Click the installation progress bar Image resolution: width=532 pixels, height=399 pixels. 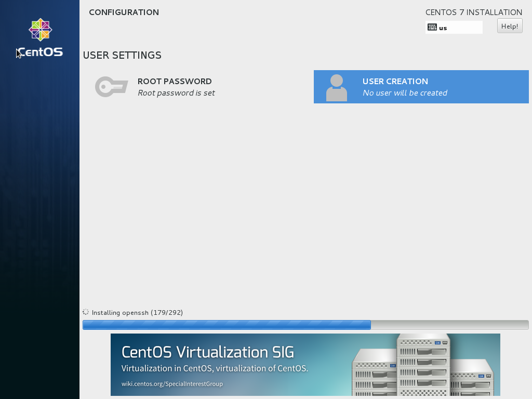(304, 325)
